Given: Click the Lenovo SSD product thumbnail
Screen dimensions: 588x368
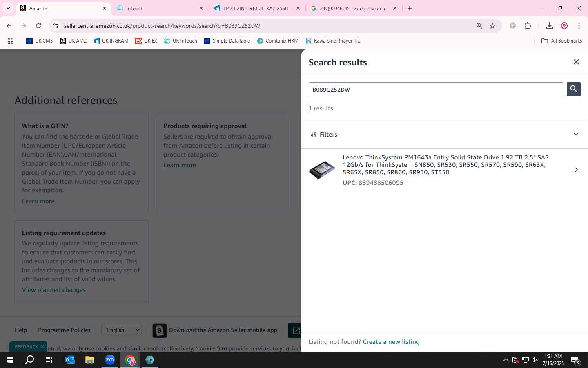Looking at the screenshot, I should click(x=322, y=170).
